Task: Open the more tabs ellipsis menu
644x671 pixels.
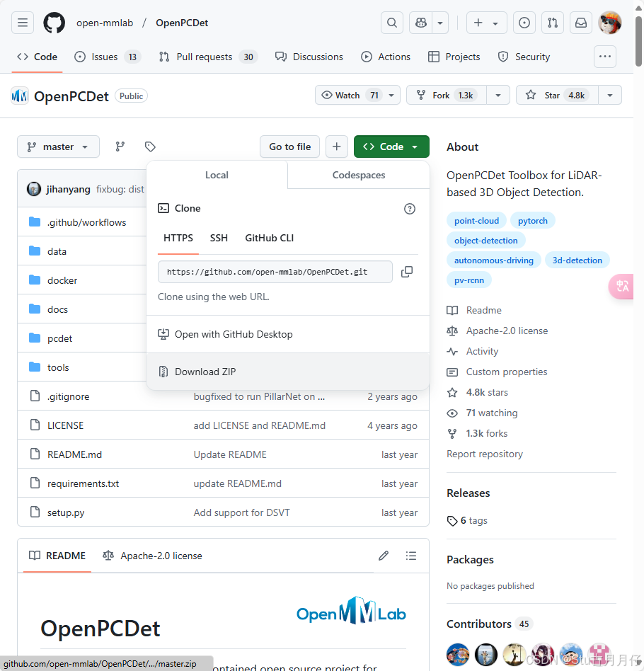Action: [605, 57]
